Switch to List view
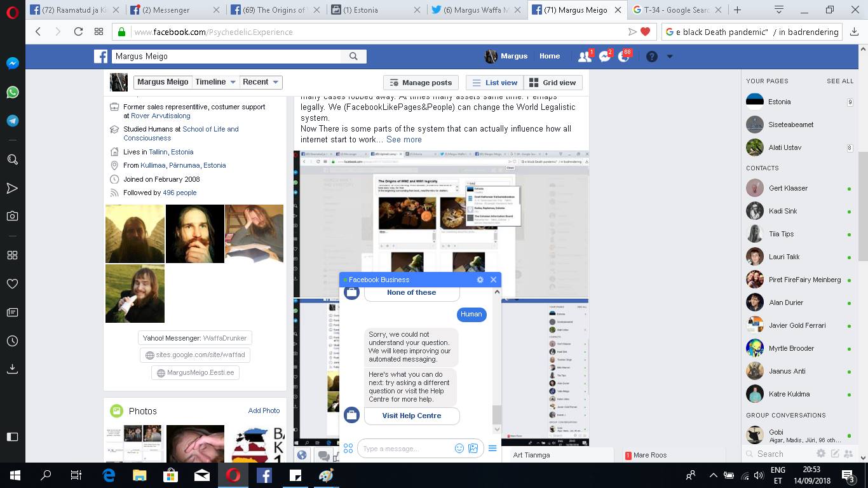 495,83
